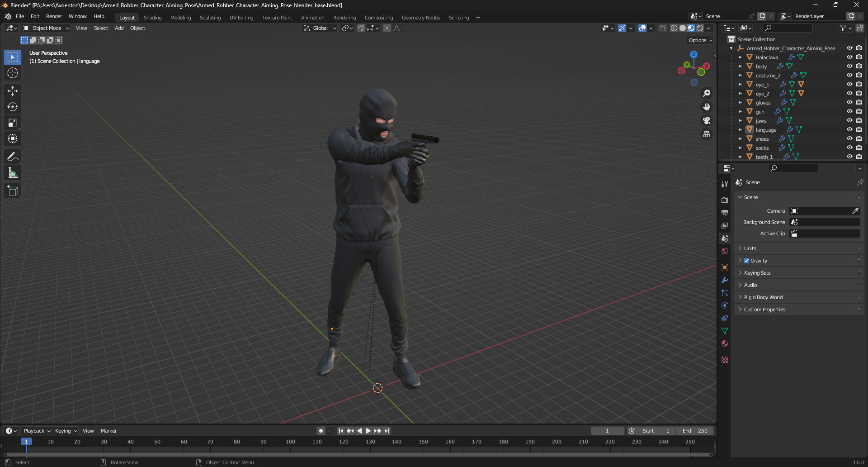Select the Rotate tool
This screenshot has width=868, height=467.
[13, 107]
